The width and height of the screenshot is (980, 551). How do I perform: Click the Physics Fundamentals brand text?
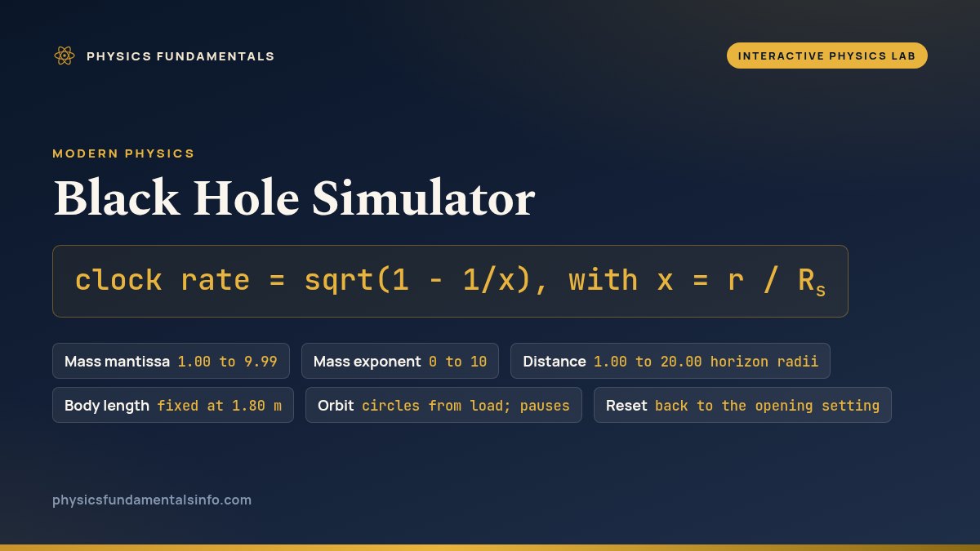point(180,56)
